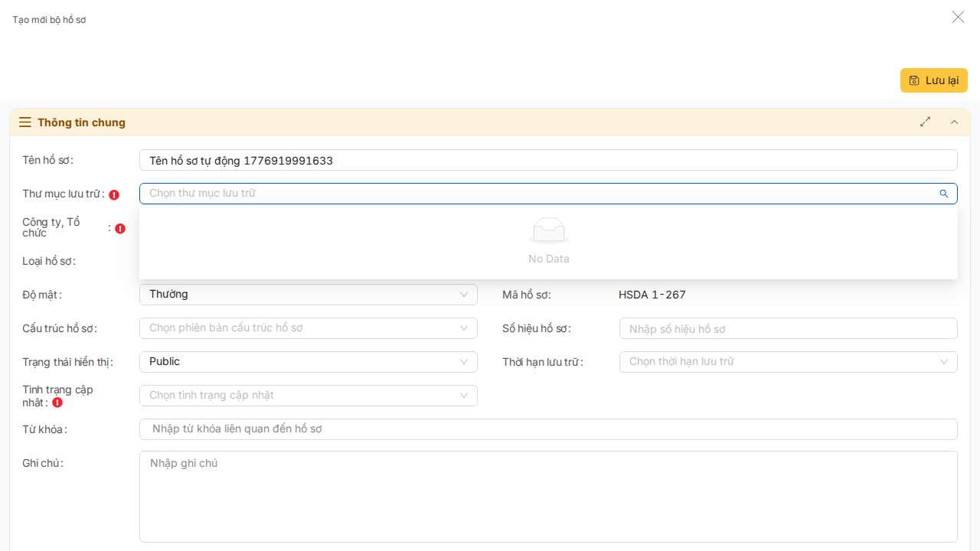Image resolution: width=980 pixels, height=551 pixels.
Task: Expand Thông tin chung panel to fullscreen
Action: [926, 122]
